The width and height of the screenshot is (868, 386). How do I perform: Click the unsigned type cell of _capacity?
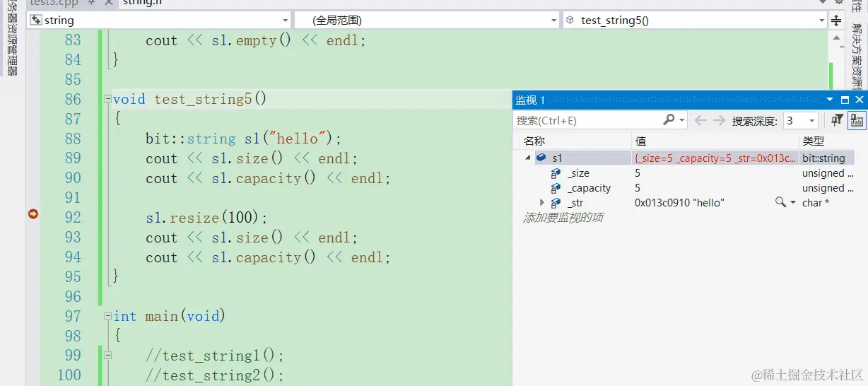(x=828, y=188)
